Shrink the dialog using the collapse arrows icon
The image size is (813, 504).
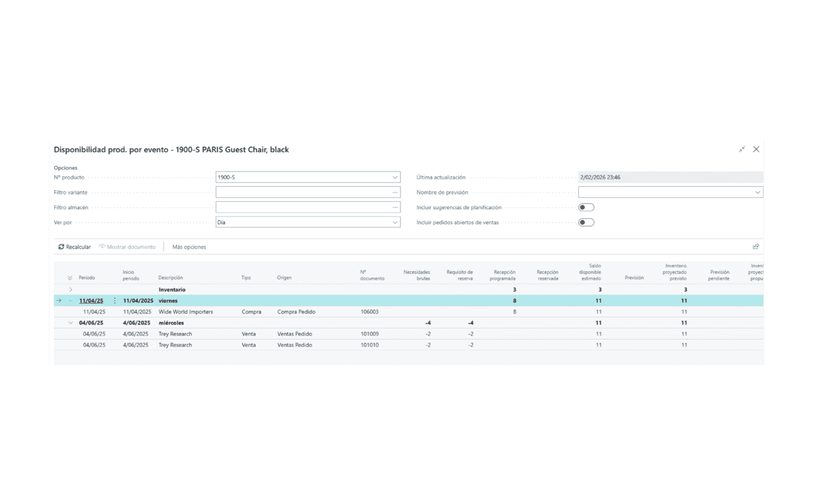coord(742,150)
